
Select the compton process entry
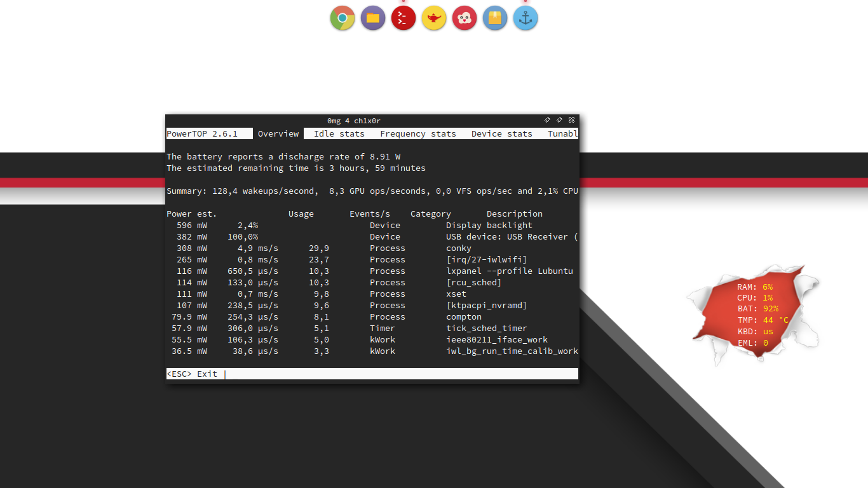tap(464, 316)
